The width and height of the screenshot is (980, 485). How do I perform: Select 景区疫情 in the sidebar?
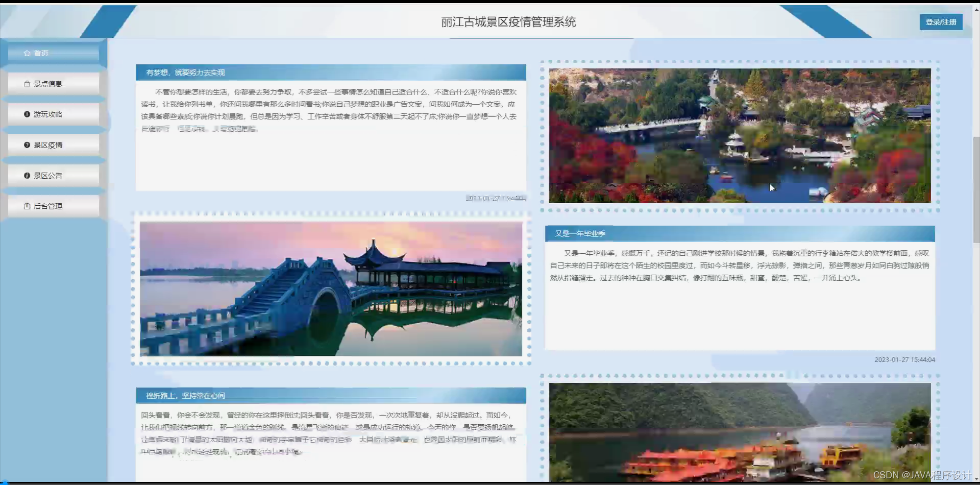54,145
